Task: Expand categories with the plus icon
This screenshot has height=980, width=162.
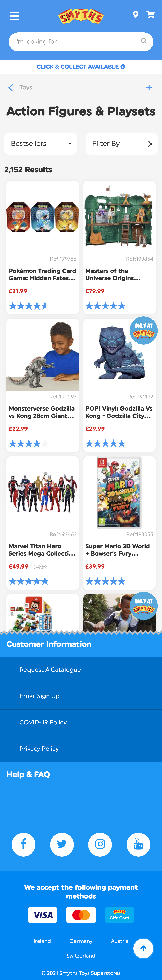Action: (149, 87)
